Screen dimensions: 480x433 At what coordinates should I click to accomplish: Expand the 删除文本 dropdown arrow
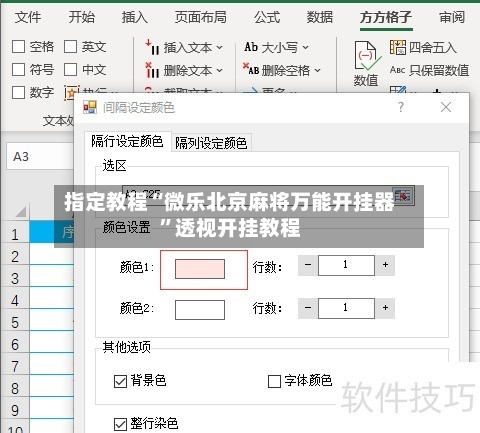(219, 70)
